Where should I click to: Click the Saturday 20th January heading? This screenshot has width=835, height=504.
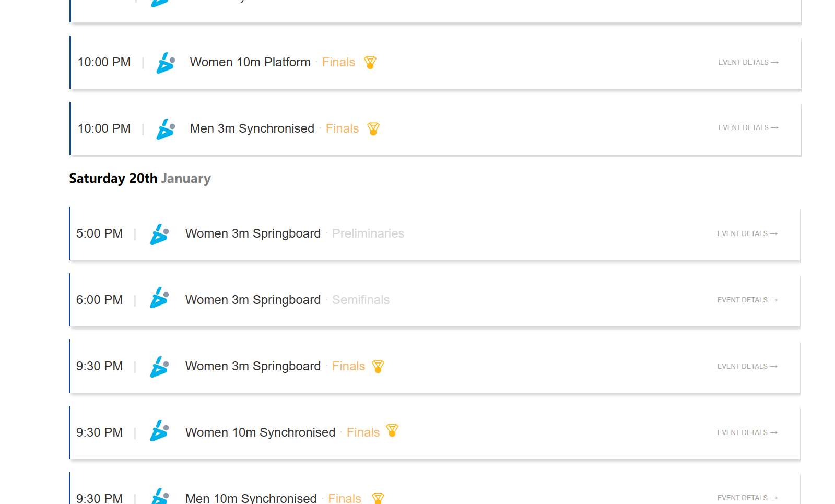tap(140, 179)
